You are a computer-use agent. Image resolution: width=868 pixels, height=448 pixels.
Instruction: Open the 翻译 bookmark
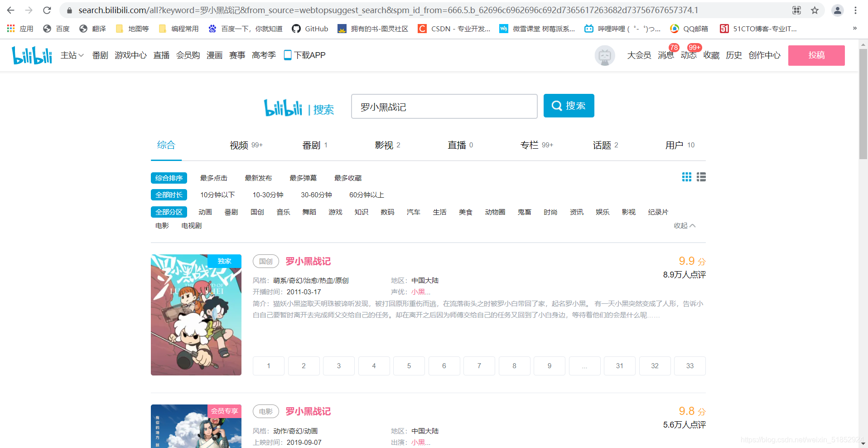point(92,29)
